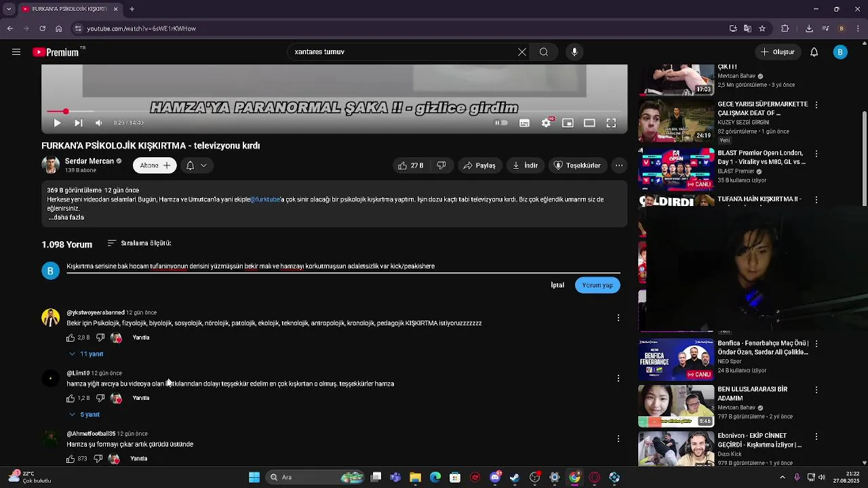868x488 pixels.
Task: Open options for @Liim10 comment
Action: (618, 378)
